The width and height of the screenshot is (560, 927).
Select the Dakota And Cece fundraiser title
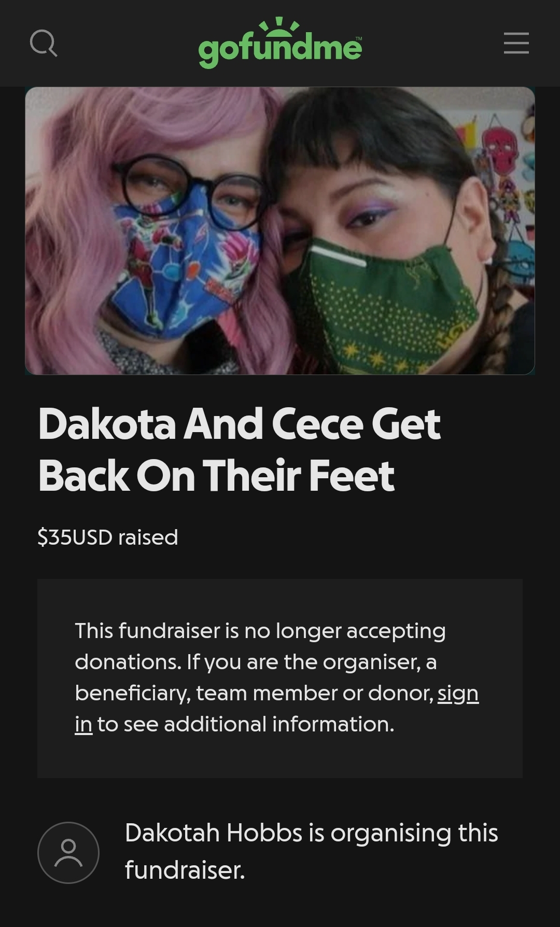pyautogui.click(x=240, y=449)
